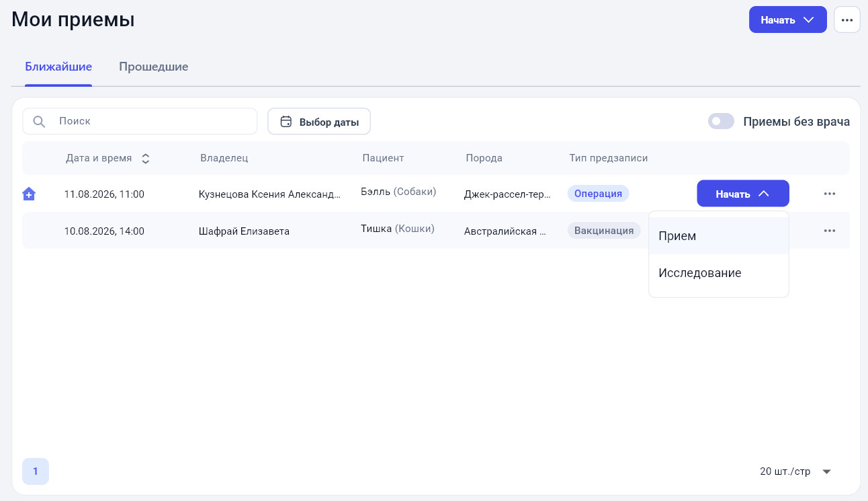Screen dimensions: 868x501
Task: Click the clinic house icon beside 11.08.2026 appointment
Action: (x=29, y=194)
